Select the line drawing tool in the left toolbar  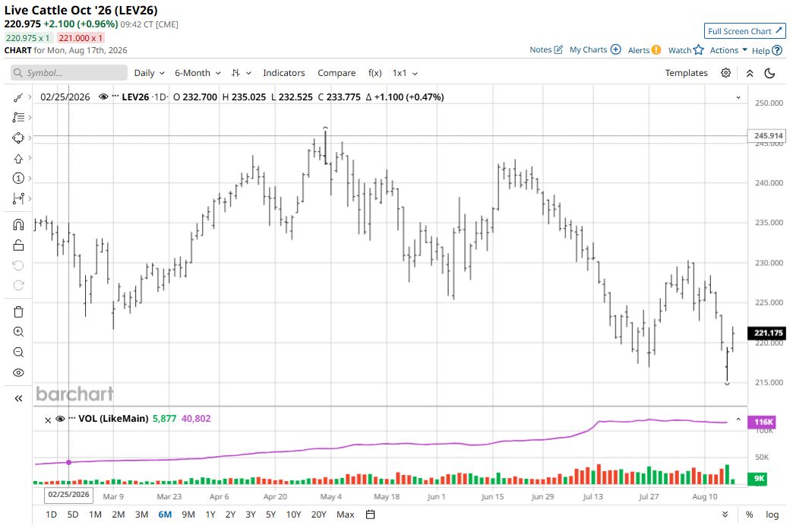click(x=18, y=97)
